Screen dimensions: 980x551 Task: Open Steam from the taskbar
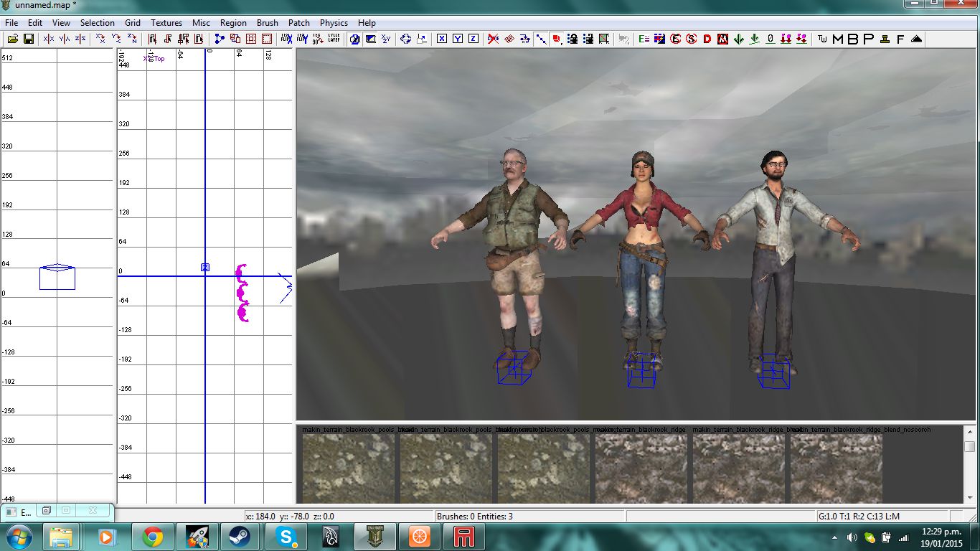238,537
